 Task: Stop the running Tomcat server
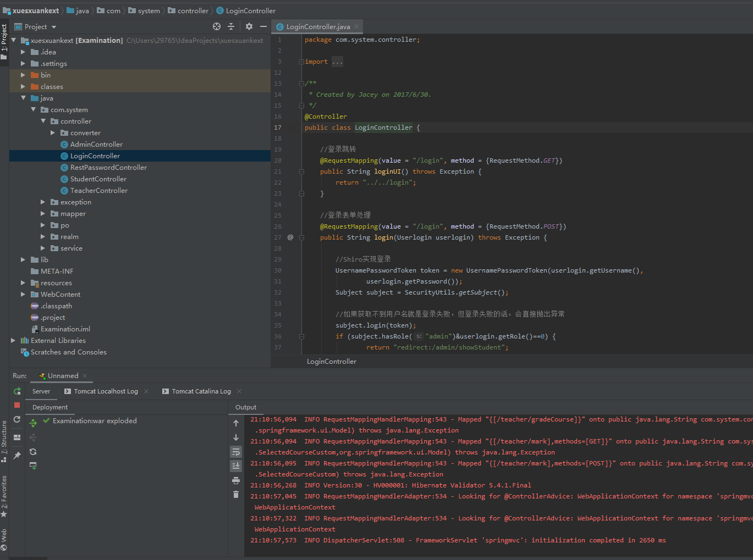point(17,405)
